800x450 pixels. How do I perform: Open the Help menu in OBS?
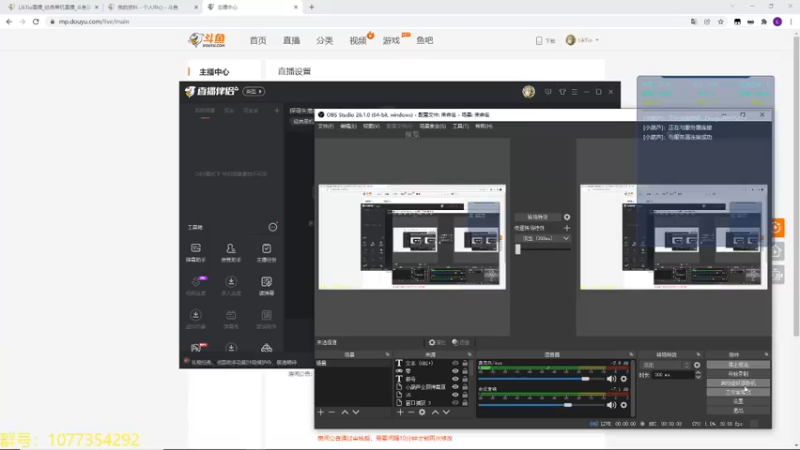[484, 126]
